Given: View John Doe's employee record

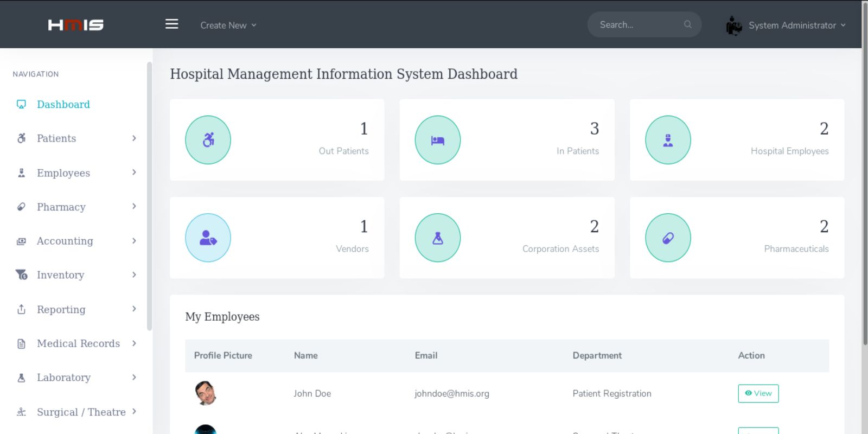Looking at the screenshot, I should point(758,393).
